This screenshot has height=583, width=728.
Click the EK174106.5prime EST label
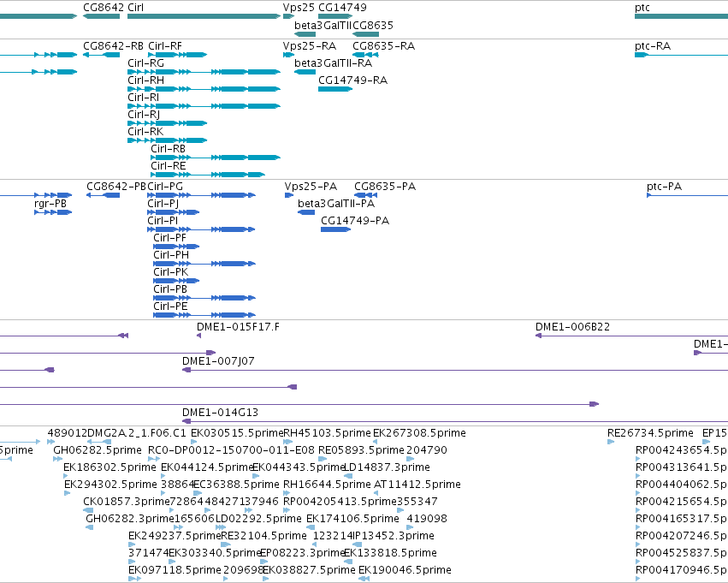pos(352,520)
